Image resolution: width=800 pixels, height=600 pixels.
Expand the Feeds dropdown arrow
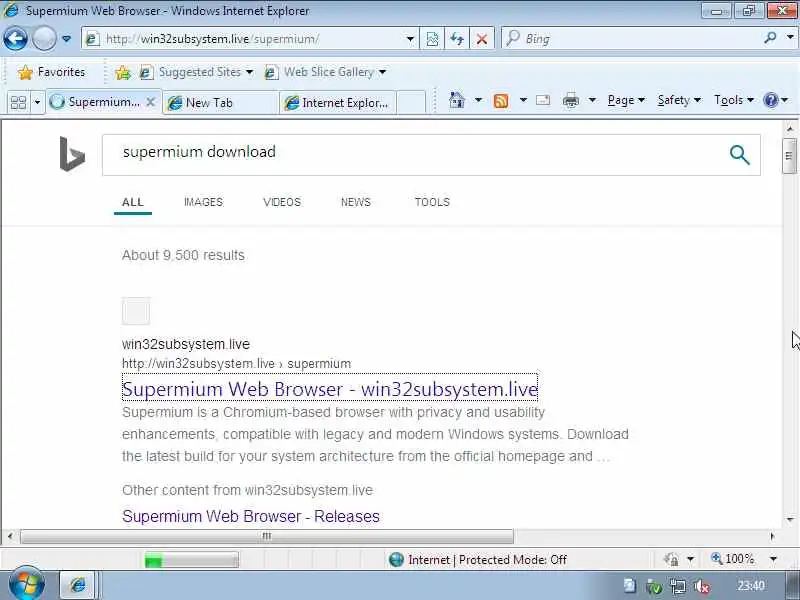click(x=523, y=100)
